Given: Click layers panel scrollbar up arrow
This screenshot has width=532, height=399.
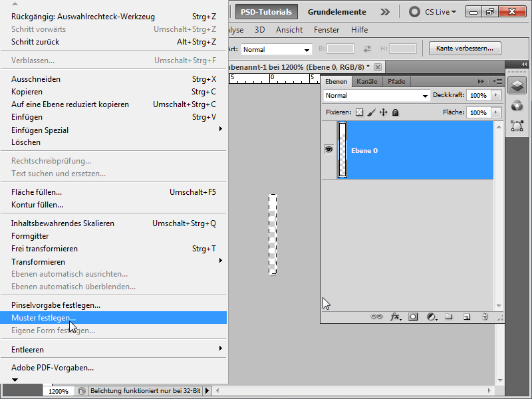Looking at the screenshot, I should pos(499,127).
